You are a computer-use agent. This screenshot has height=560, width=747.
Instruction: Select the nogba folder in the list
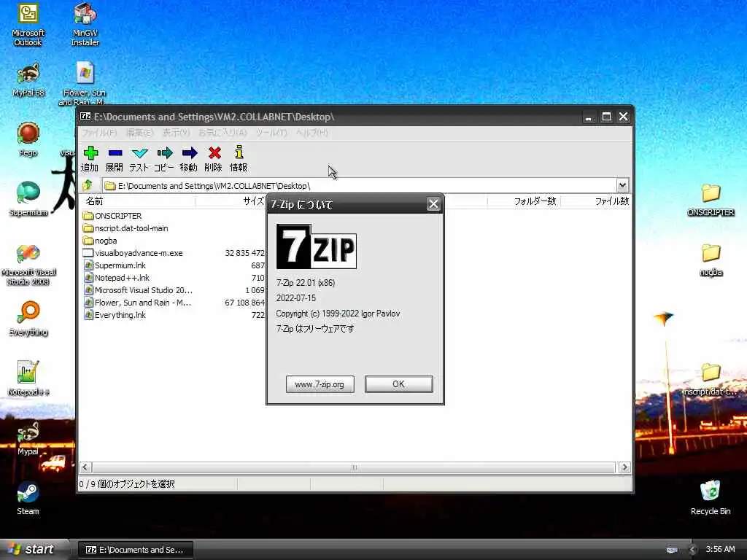pos(99,241)
